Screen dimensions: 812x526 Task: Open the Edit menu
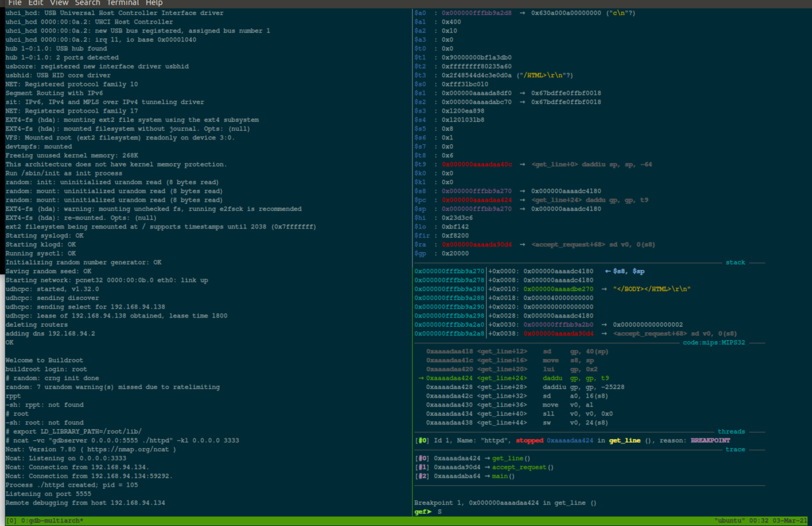[x=35, y=3]
